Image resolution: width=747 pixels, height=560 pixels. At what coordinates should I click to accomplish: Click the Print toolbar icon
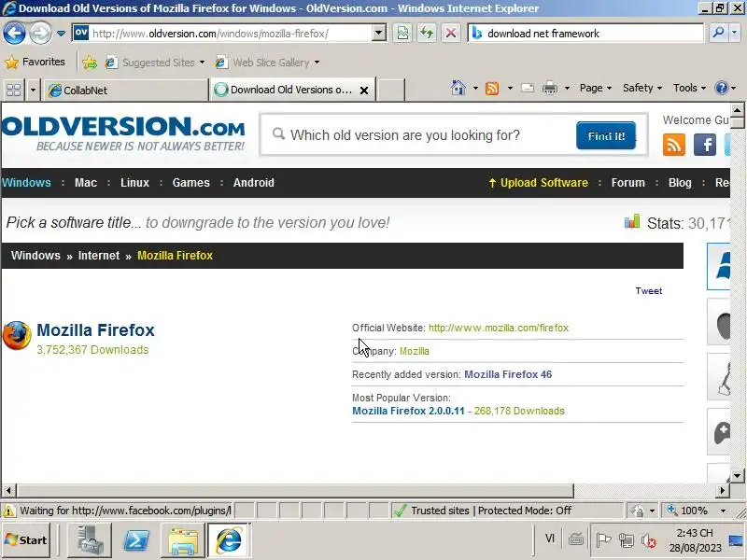coord(550,88)
